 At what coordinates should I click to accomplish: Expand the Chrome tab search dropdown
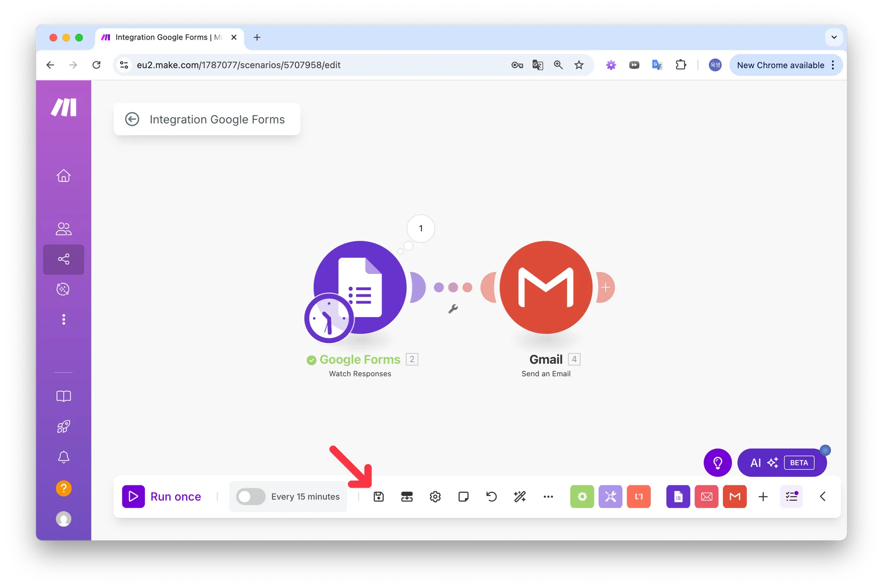point(834,37)
